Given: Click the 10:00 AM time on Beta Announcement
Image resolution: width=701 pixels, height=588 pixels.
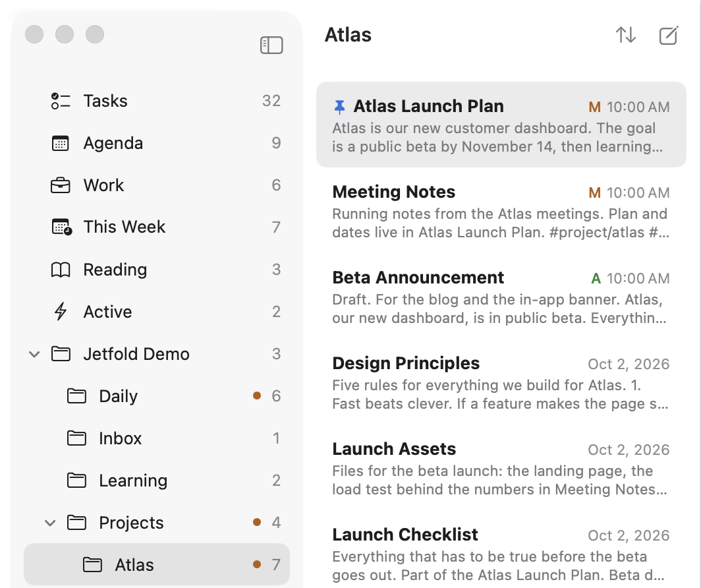Looking at the screenshot, I should click(x=638, y=279).
